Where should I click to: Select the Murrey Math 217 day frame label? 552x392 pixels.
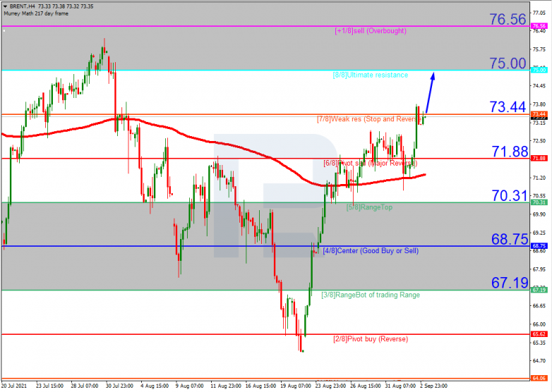(x=36, y=13)
